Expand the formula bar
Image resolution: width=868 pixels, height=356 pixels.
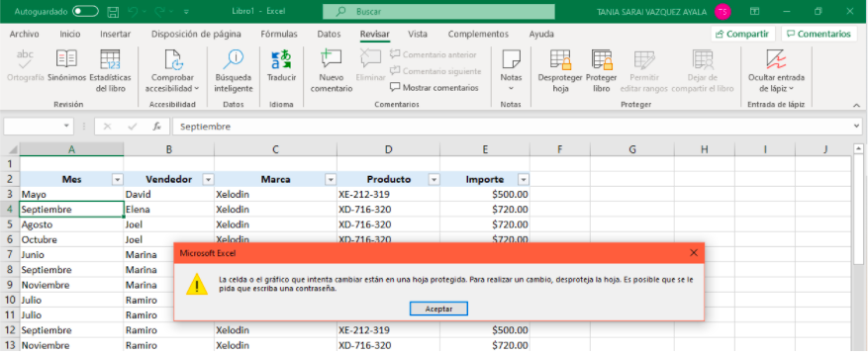coord(857,127)
